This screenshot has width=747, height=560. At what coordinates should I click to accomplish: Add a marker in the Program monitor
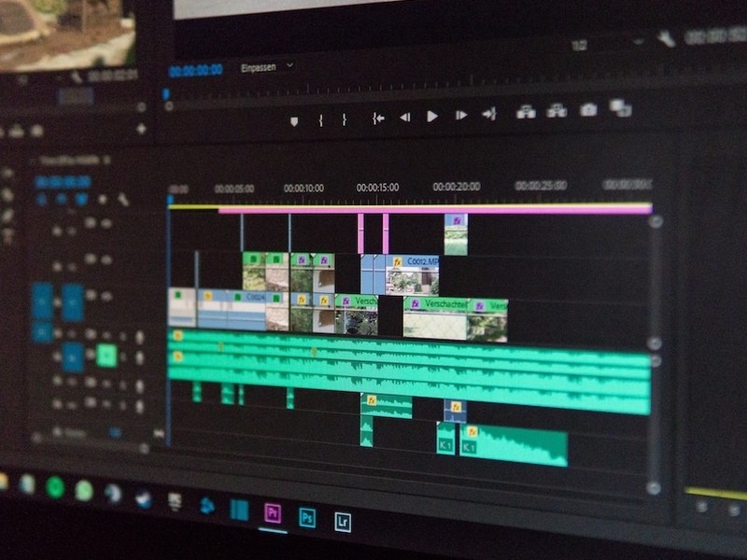point(293,120)
